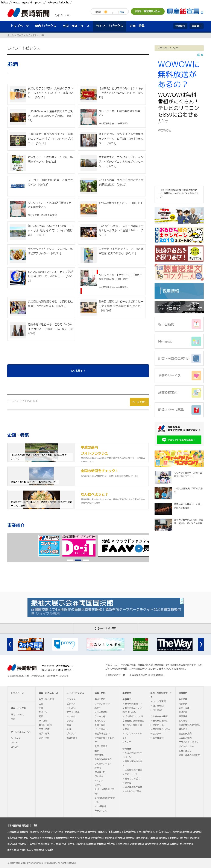Click the 試読・購読申し込み green button
Image resolution: width=211 pixels, height=868 pixels.
pos(147,11)
